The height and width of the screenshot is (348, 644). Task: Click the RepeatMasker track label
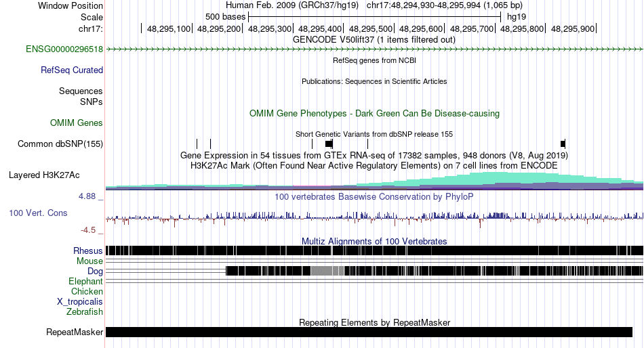coord(75,332)
